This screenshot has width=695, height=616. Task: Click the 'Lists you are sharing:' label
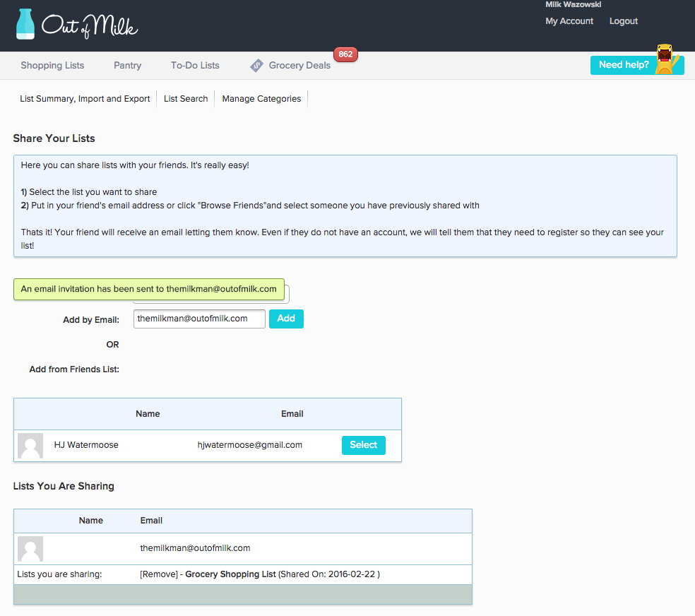(59, 574)
